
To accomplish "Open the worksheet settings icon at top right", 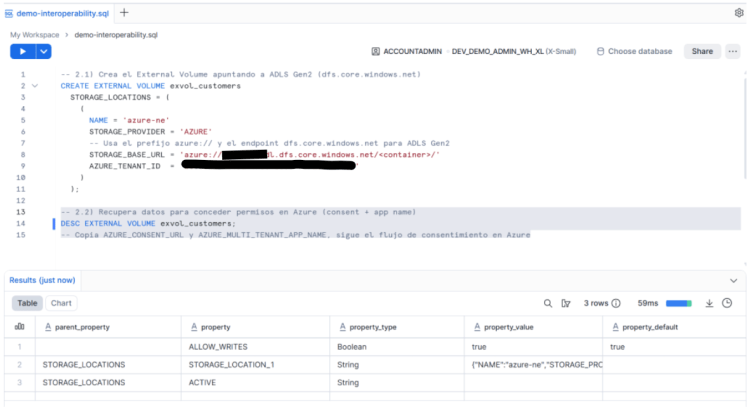I will tap(738, 12).
